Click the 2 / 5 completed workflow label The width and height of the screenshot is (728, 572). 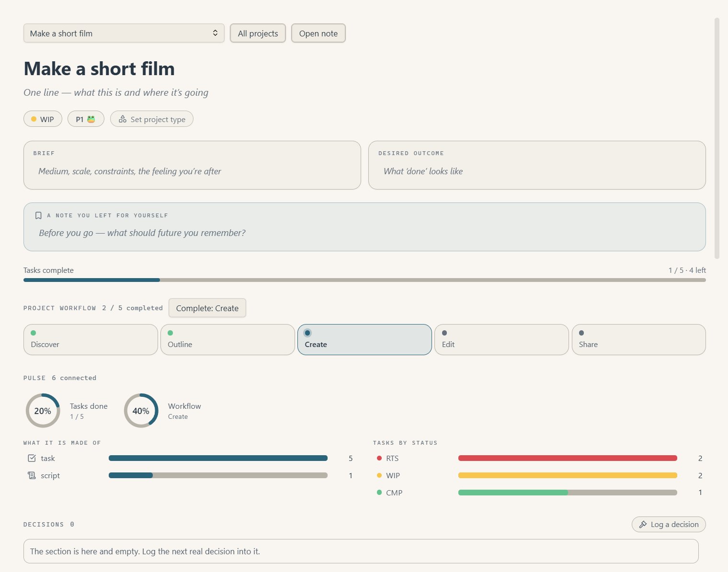pyautogui.click(x=132, y=308)
